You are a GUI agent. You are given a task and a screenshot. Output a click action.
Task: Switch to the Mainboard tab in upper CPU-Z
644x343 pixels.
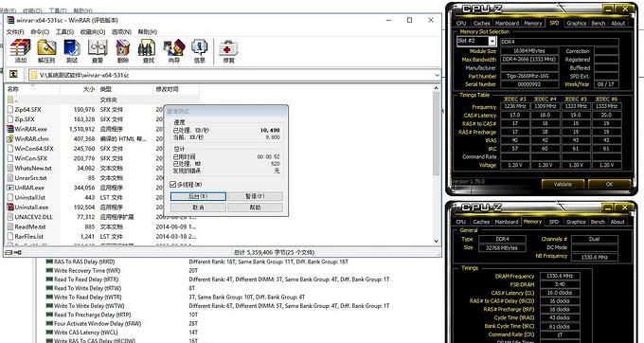pyautogui.click(x=507, y=24)
